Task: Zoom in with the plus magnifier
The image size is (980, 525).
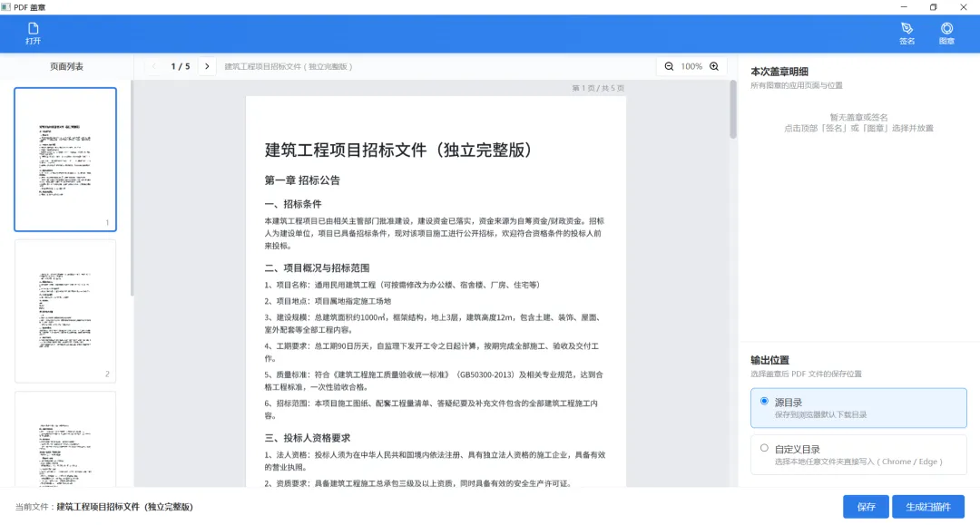Action: click(714, 66)
